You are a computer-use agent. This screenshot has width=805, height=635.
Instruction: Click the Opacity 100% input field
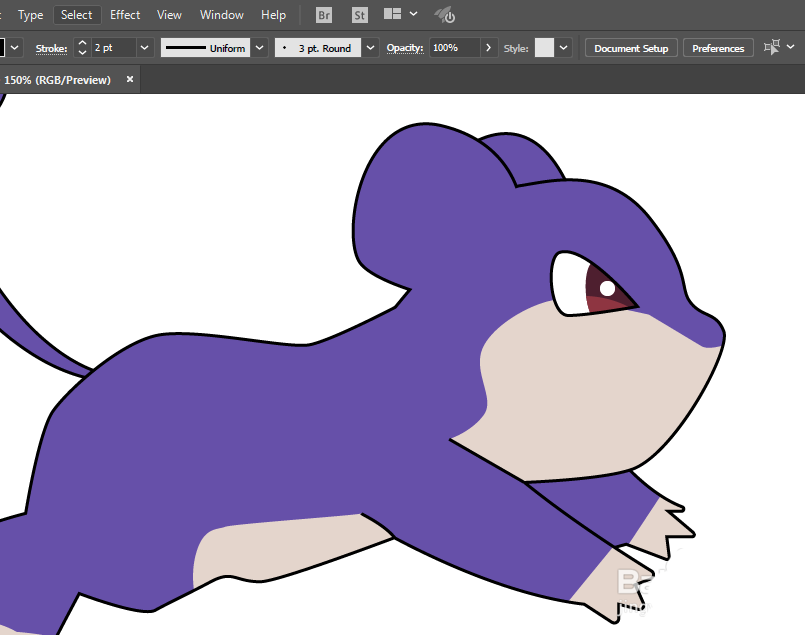[454, 48]
